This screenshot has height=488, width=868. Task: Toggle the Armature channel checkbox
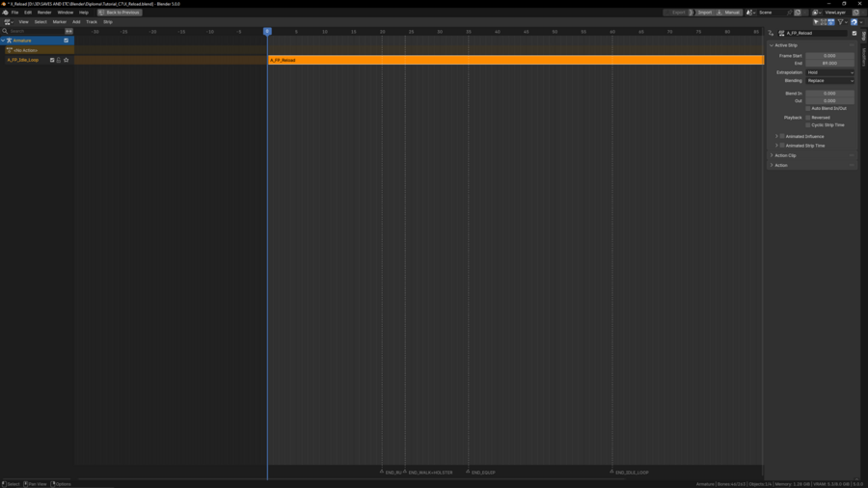pyautogui.click(x=67, y=41)
